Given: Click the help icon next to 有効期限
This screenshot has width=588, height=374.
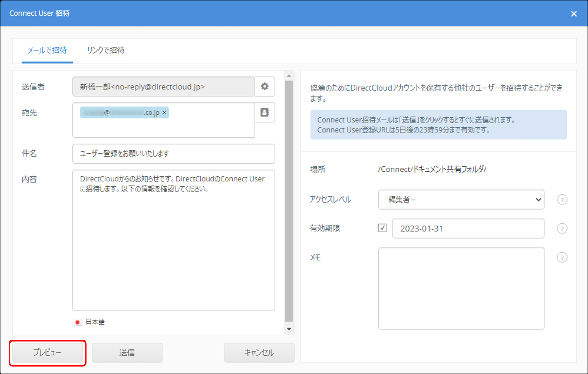Looking at the screenshot, I should (562, 229).
